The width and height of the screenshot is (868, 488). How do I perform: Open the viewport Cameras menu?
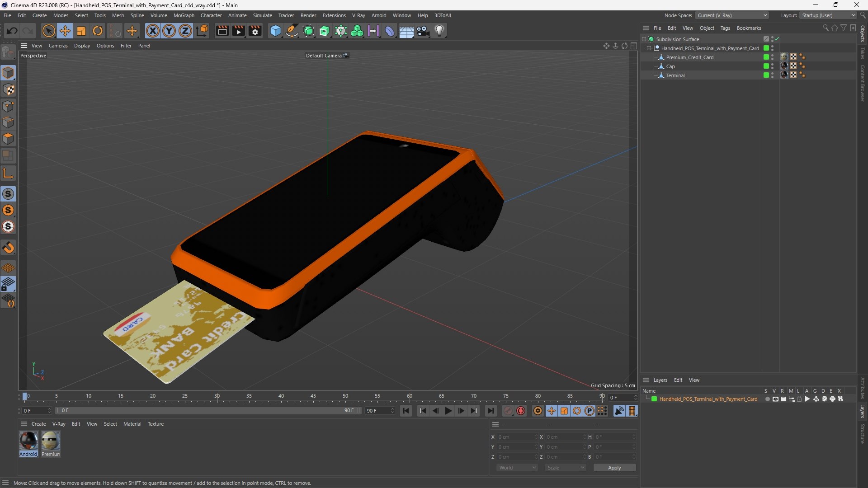[x=58, y=46]
